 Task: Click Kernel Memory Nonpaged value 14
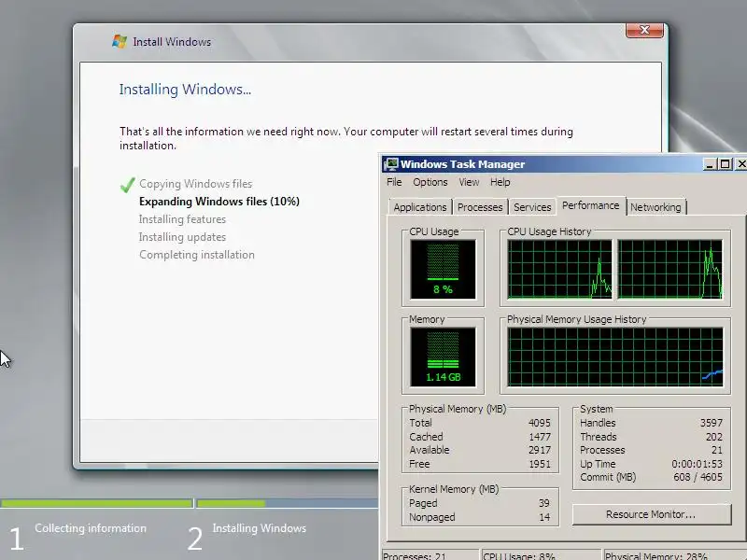[x=544, y=517]
